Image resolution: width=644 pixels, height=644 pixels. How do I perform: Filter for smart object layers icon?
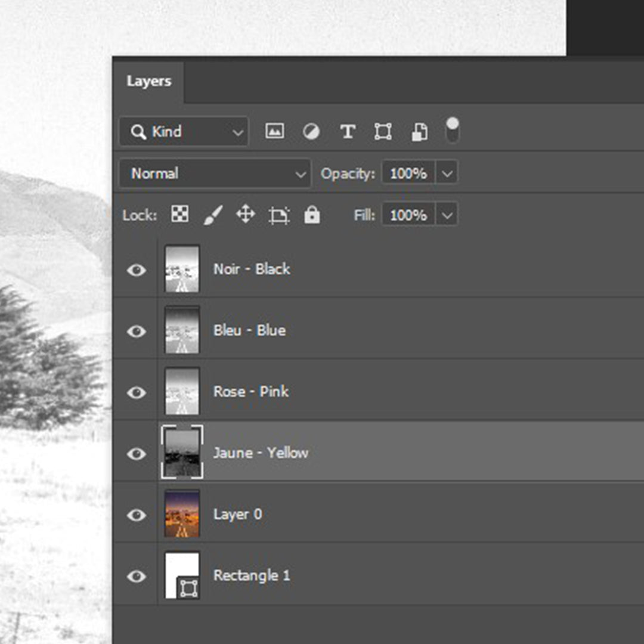click(419, 132)
